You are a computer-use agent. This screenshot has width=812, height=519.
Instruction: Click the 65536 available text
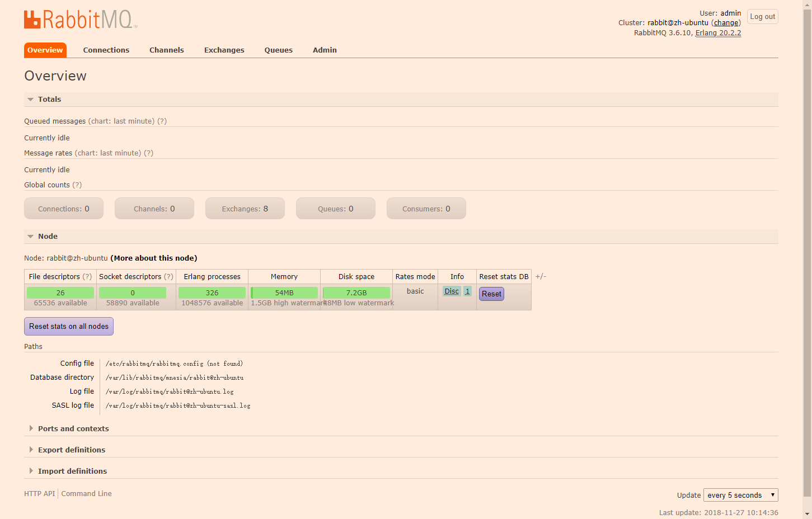(x=60, y=303)
